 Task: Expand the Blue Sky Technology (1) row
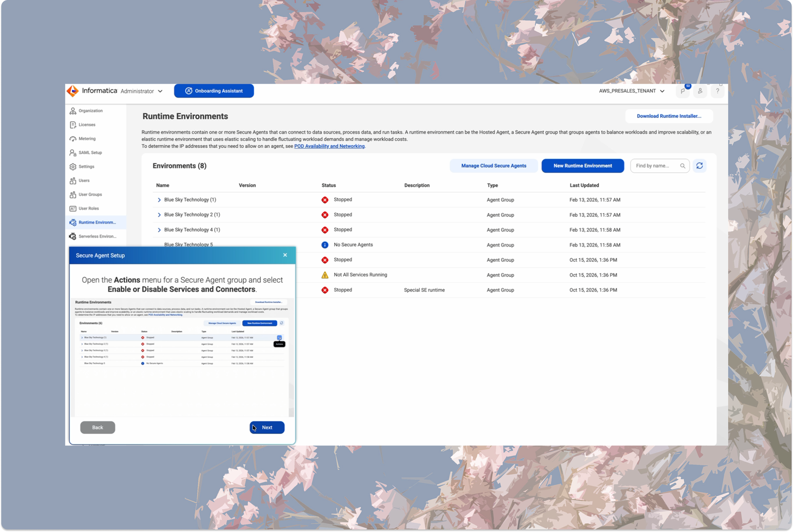tap(159, 200)
